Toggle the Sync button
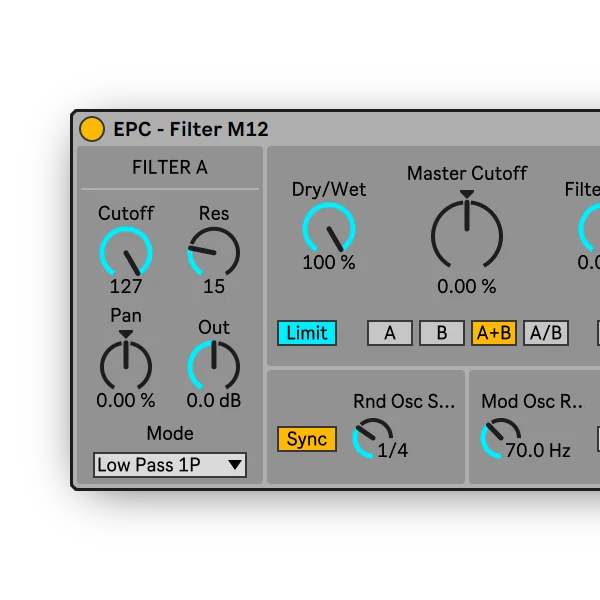Image resolution: width=600 pixels, height=600 pixels. (307, 439)
